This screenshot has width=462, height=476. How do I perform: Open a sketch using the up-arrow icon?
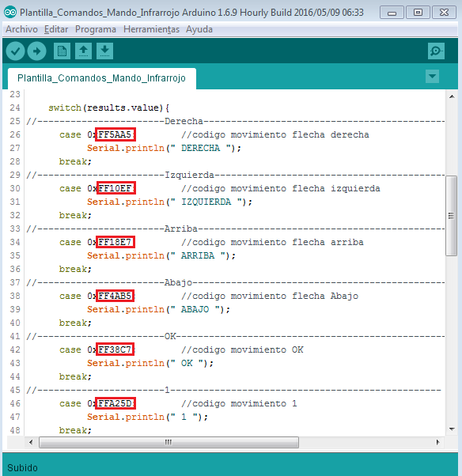(x=83, y=51)
